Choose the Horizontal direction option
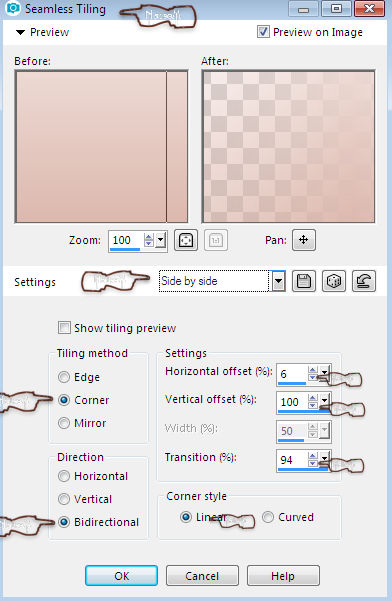This screenshot has width=392, height=601. (x=64, y=476)
